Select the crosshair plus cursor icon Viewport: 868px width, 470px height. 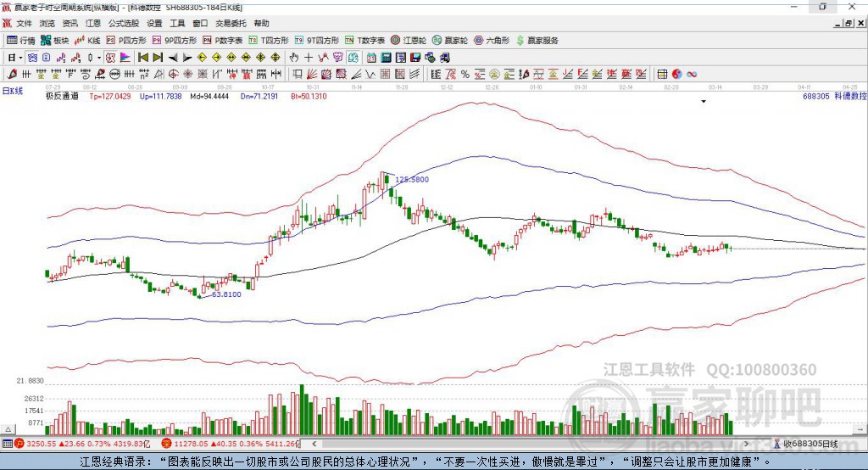pos(309,58)
